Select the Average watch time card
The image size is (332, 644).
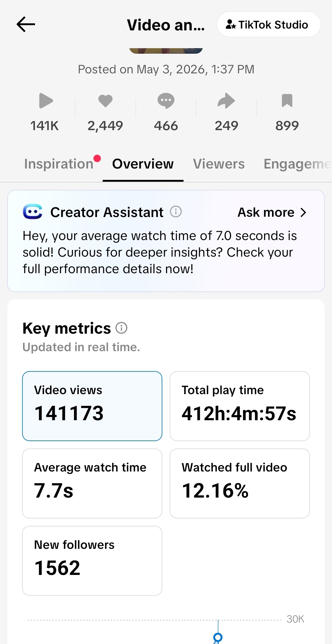(92, 483)
